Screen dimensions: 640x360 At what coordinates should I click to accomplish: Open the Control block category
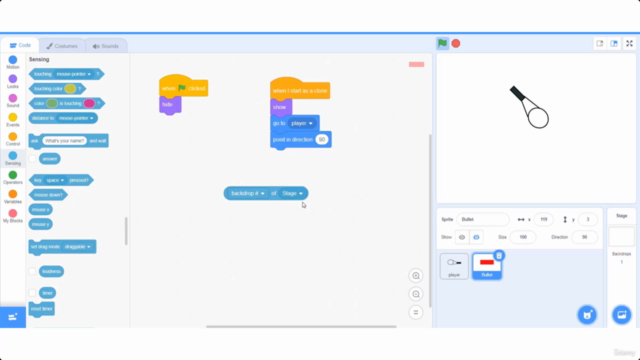(x=13, y=139)
